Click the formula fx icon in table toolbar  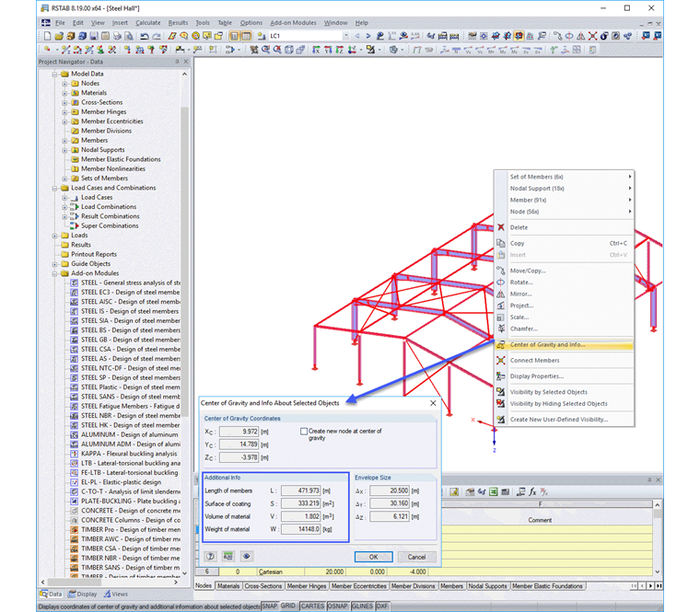point(532,491)
